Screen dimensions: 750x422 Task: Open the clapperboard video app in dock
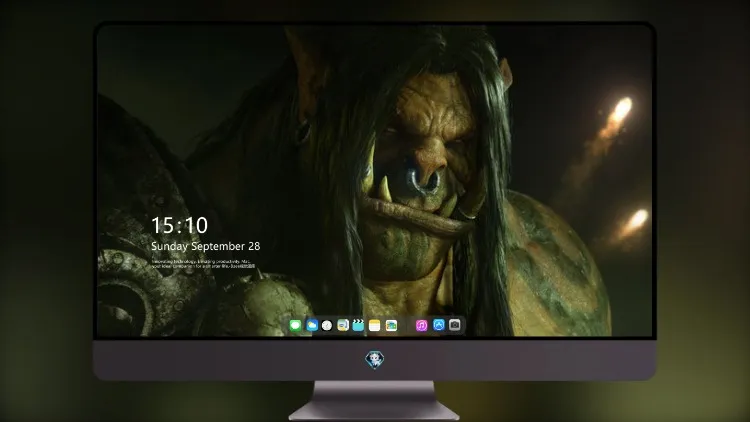(358, 325)
